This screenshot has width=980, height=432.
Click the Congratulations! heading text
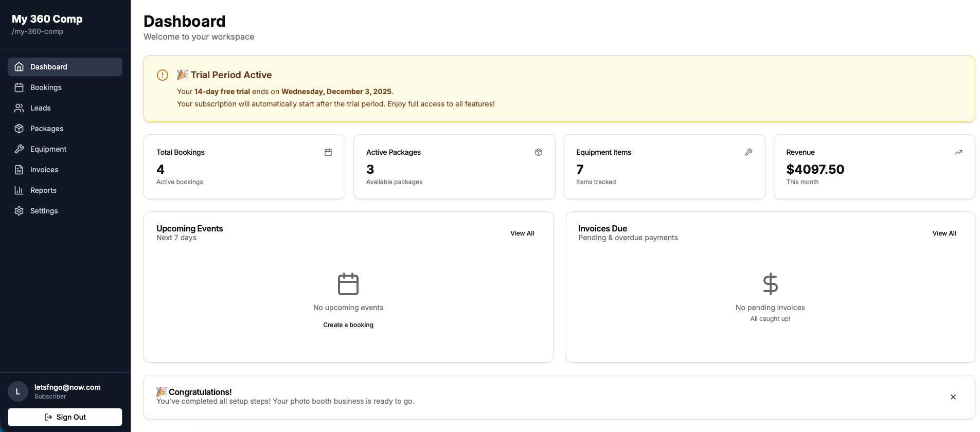(200, 392)
